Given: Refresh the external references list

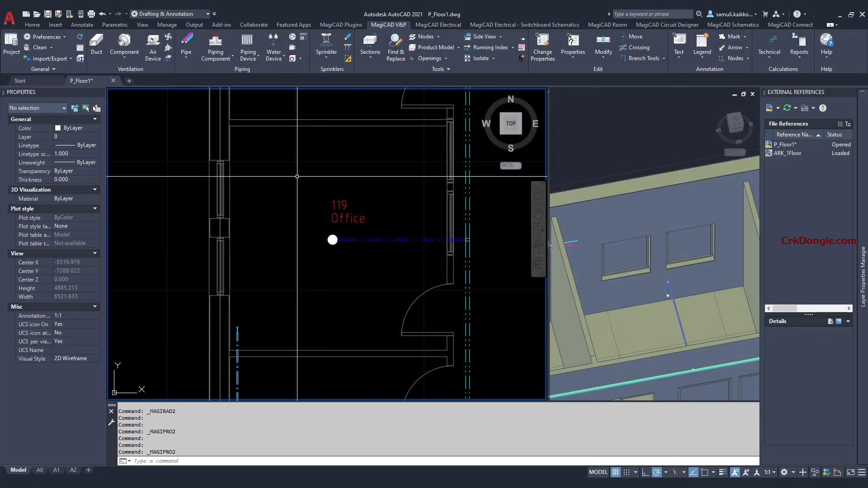Looking at the screenshot, I should [788, 108].
